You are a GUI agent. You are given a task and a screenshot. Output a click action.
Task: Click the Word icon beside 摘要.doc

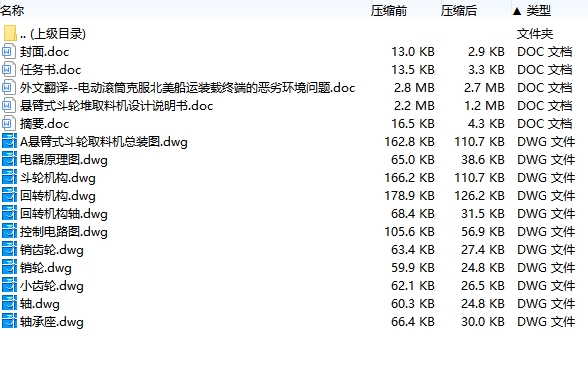point(9,123)
